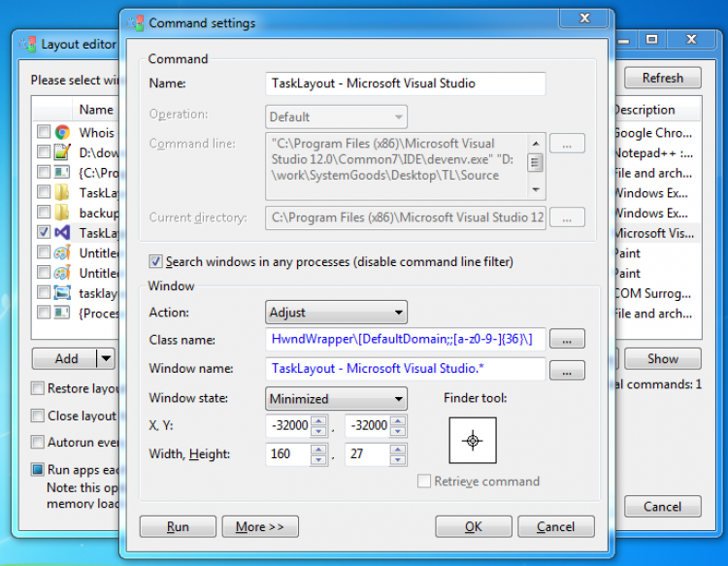
Task: Open the Window state dropdown showing Minimized
Action: (x=336, y=398)
